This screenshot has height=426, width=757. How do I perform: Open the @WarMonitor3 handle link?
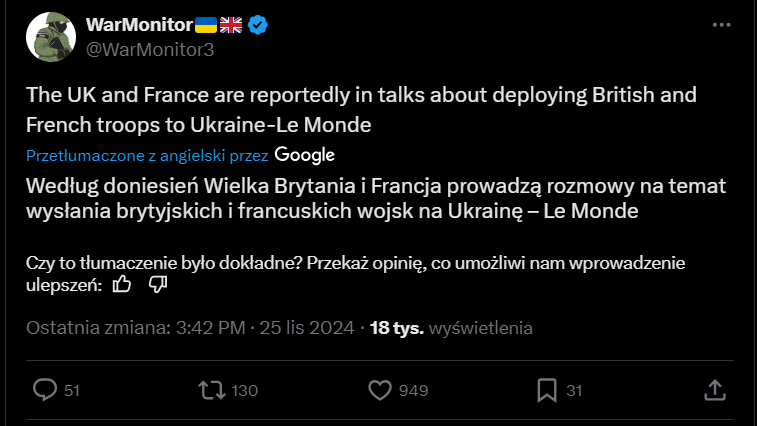point(151,49)
